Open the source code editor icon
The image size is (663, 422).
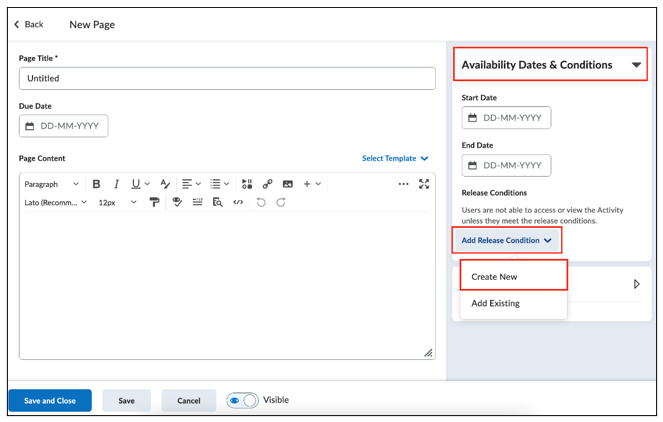point(238,202)
